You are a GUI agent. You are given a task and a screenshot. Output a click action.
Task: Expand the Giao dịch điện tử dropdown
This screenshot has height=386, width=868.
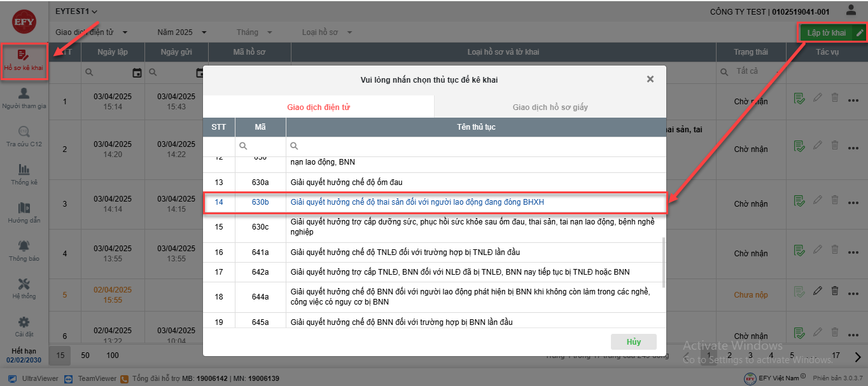(92, 32)
